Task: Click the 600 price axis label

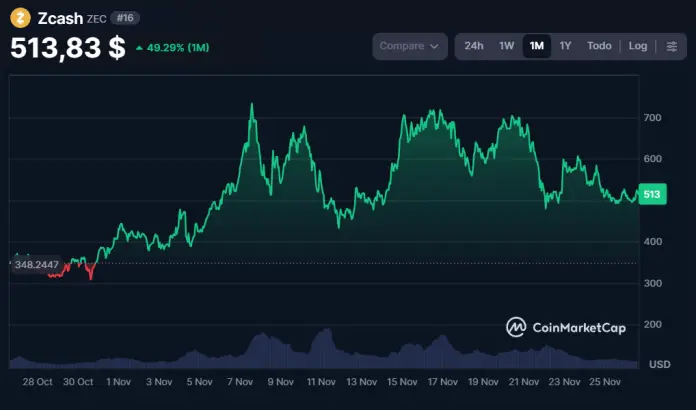Action: 652,158
